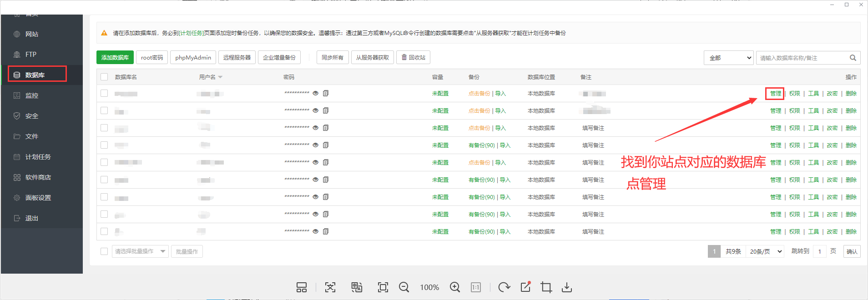The height and width of the screenshot is (300, 868).
Task: Click the green 添加数据库 button
Action: (x=115, y=57)
